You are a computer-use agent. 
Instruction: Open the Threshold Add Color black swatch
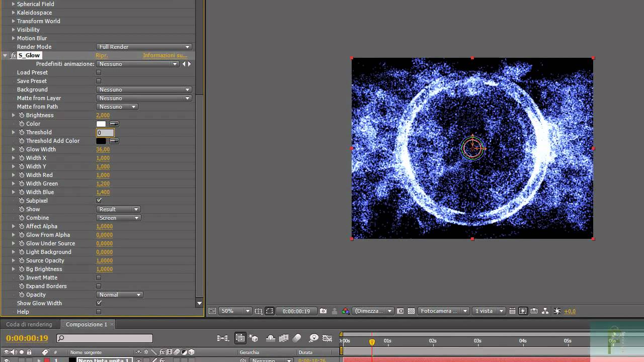click(x=101, y=141)
